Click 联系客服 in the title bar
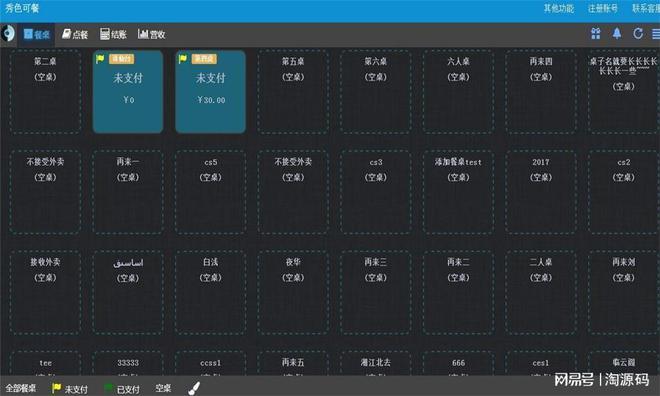The width and height of the screenshot is (660, 396). click(646, 8)
